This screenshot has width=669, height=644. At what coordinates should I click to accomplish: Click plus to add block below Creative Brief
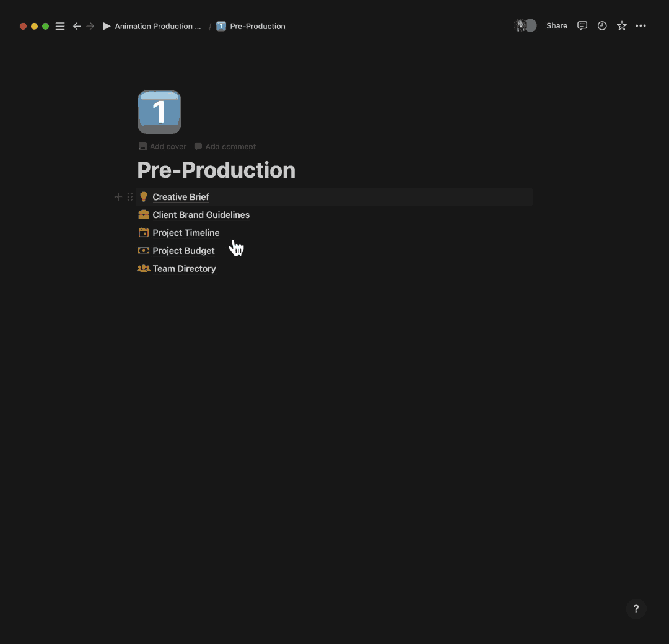click(x=118, y=197)
